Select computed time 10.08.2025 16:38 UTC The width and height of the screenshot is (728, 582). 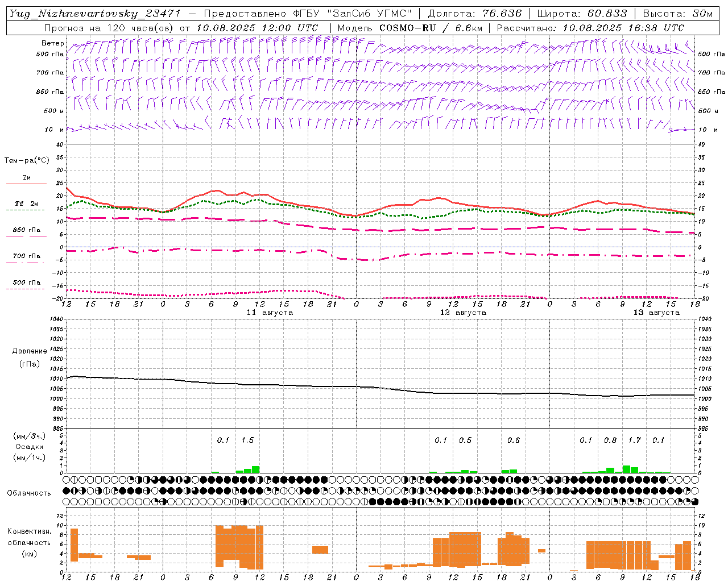click(623, 28)
